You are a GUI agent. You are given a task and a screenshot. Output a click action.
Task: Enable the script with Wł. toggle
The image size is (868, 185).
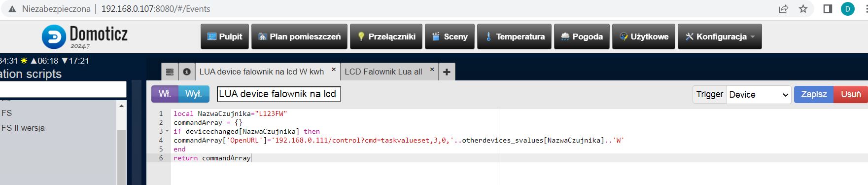(165, 94)
